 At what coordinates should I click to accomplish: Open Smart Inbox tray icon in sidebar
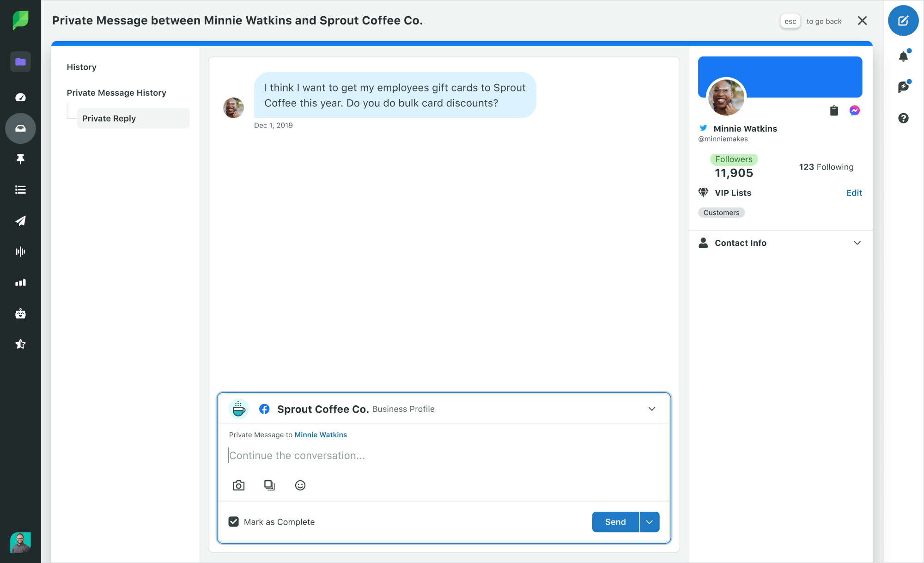point(20,129)
